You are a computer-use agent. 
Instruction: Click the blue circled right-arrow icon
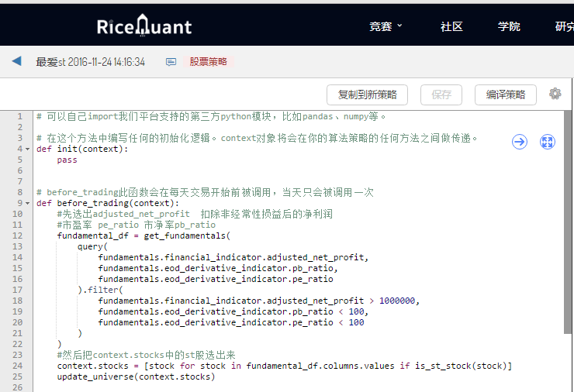coord(520,142)
